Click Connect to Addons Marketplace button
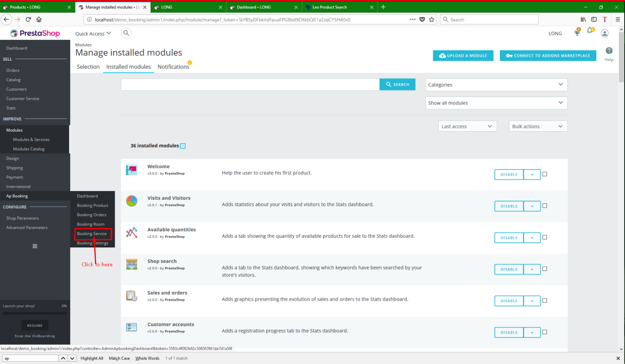The height and width of the screenshot is (364, 625). click(548, 56)
